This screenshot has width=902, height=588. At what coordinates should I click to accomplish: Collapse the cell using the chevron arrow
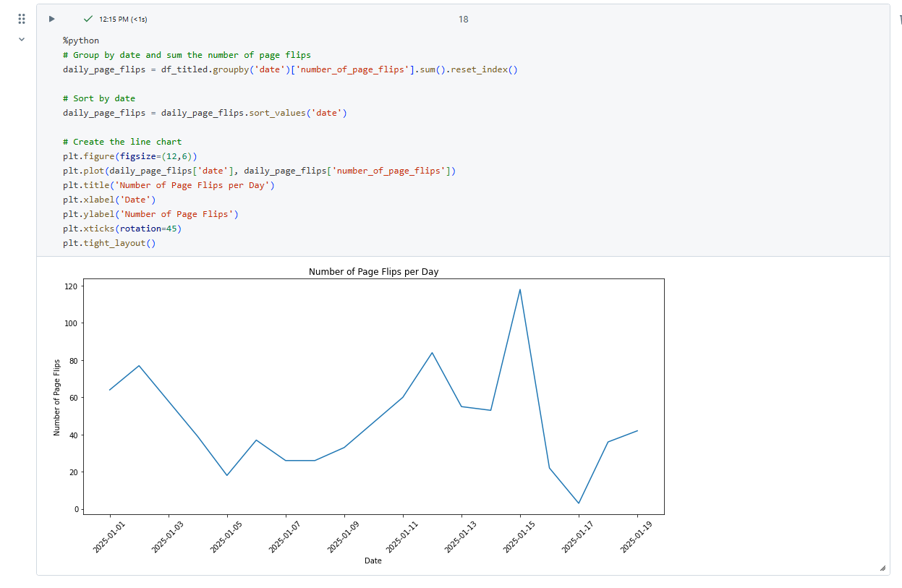tap(22, 39)
